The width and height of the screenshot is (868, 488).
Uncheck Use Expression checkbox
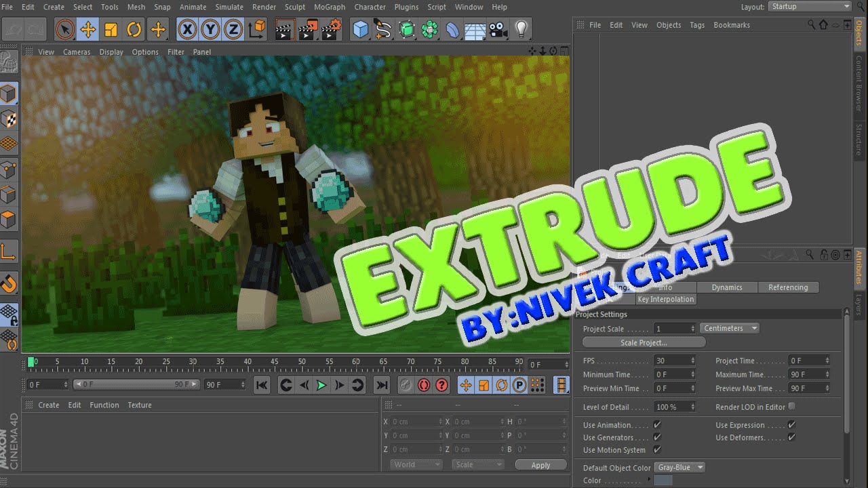(791, 425)
